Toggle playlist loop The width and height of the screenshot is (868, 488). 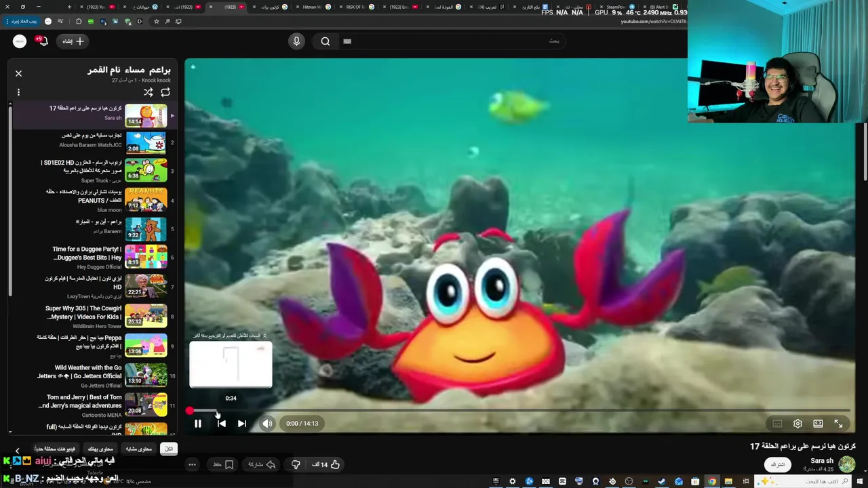(x=165, y=92)
